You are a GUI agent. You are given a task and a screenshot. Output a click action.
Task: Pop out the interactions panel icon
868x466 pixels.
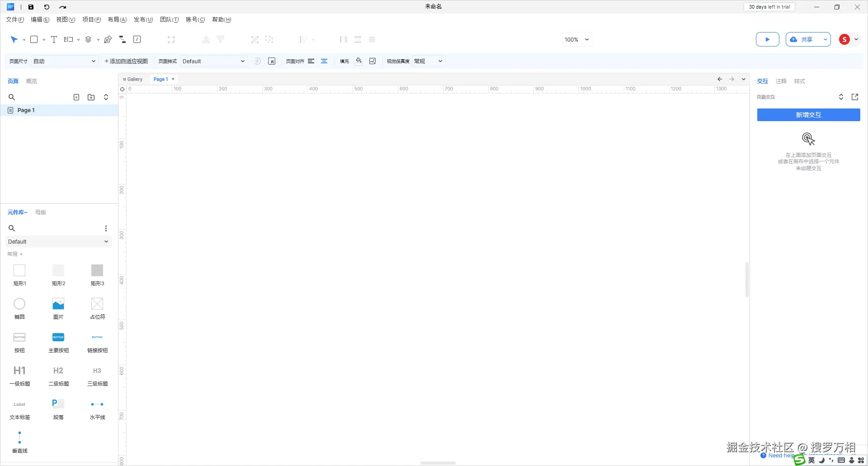[855, 97]
